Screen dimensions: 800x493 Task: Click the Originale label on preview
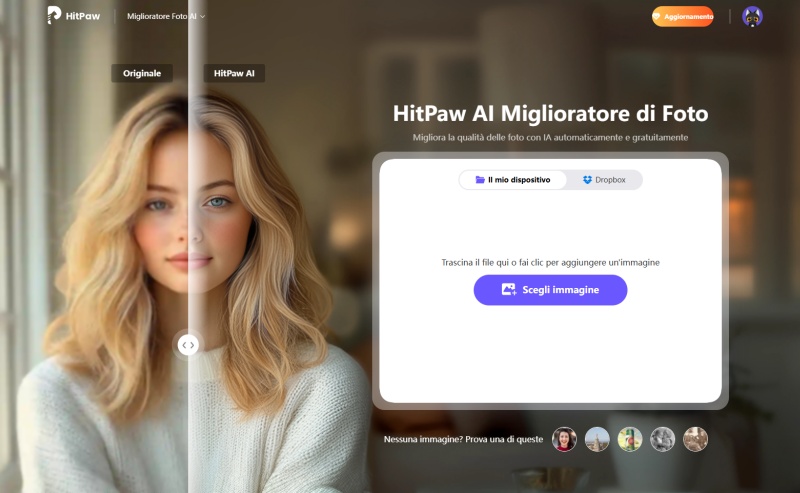[142, 73]
